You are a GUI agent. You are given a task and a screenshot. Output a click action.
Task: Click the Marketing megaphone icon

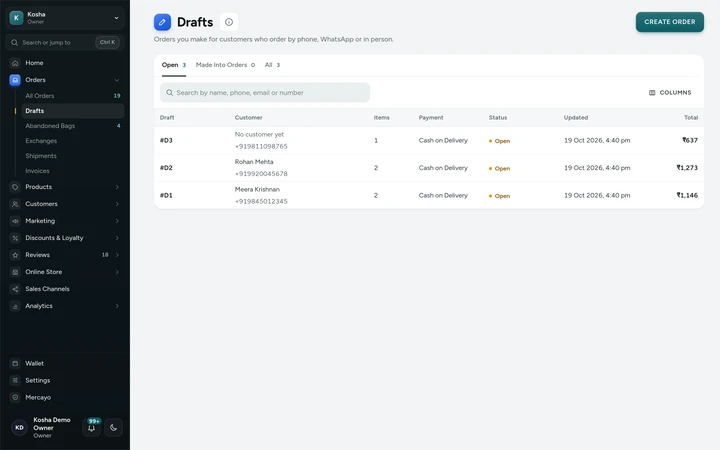pyautogui.click(x=15, y=221)
